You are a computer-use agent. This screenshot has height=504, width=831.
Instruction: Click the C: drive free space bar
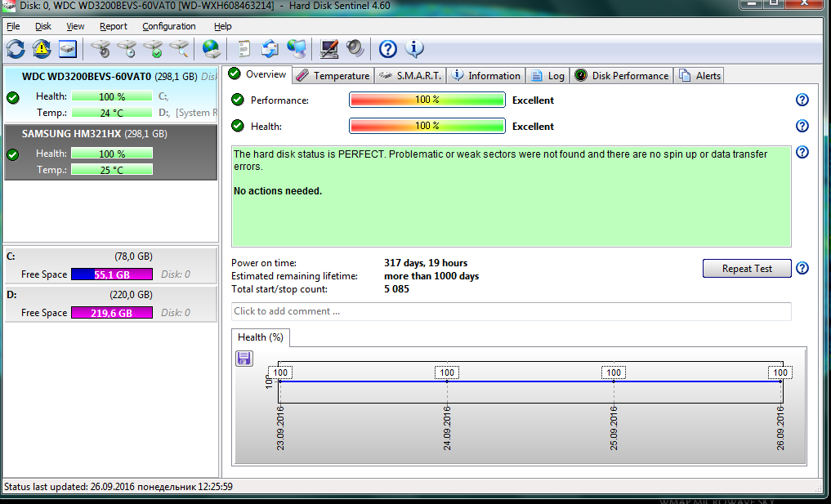pos(112,274)
